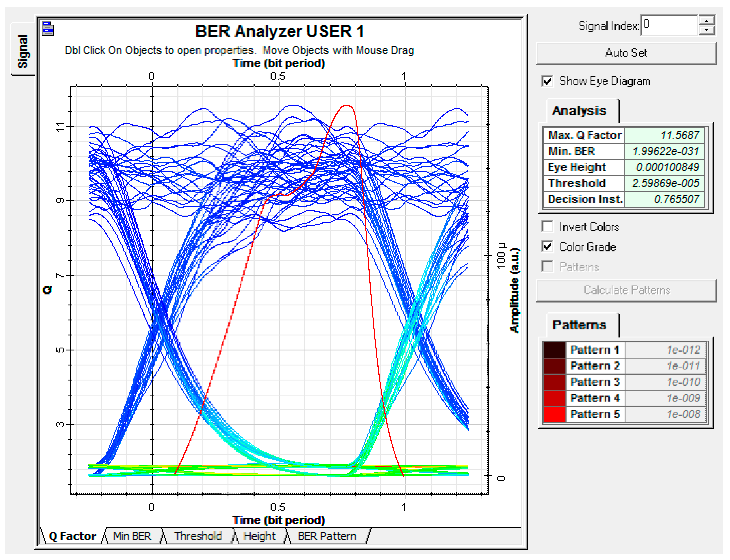The image size is (730, 560).
Task: Select the Height tab
Action: coord(259,536)
